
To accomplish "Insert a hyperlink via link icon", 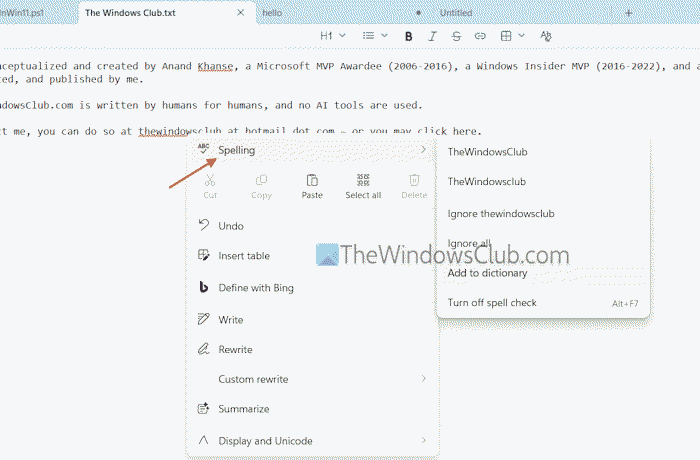I will [x=480, y=36].
